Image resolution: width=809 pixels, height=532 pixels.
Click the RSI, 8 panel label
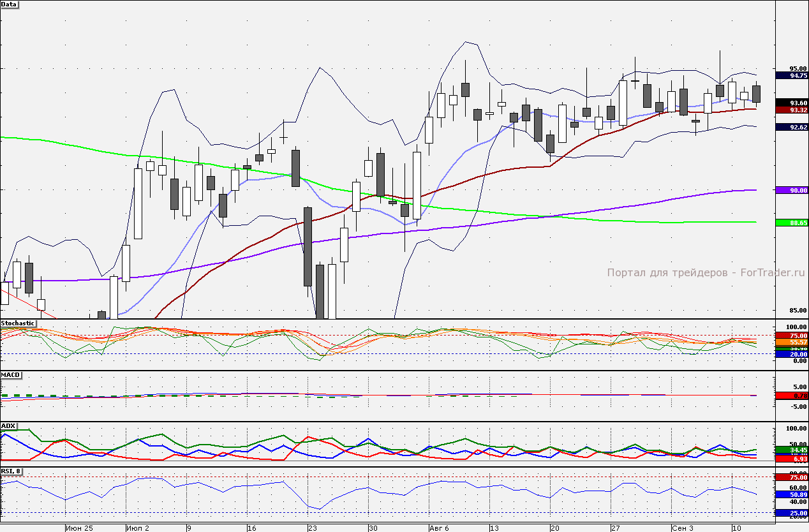[11, 471]
